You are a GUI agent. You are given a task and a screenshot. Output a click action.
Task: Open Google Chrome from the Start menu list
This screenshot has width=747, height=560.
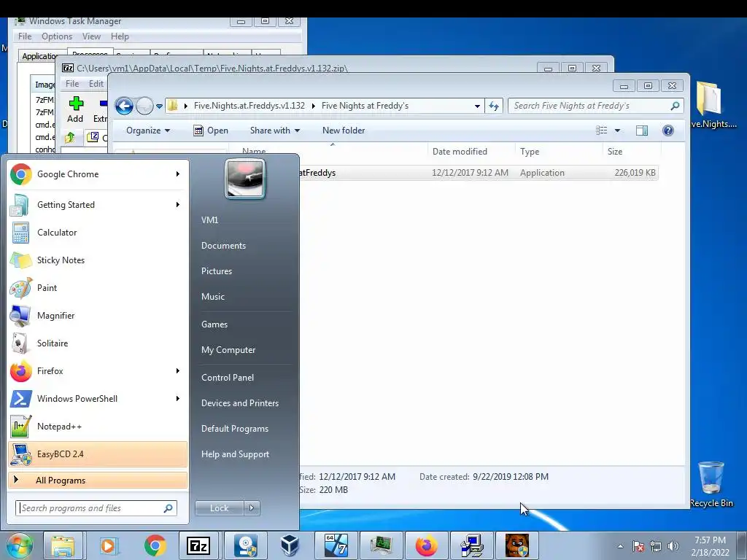(97, 174)
